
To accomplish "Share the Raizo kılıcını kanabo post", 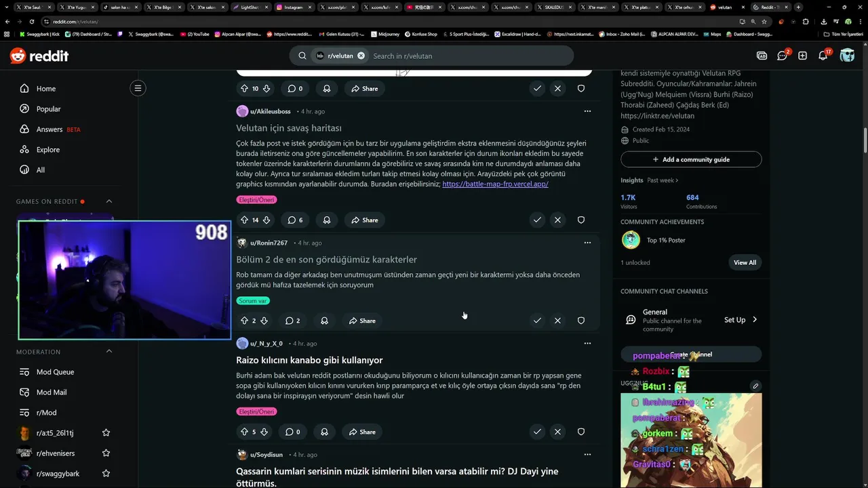I will (362, 432).
